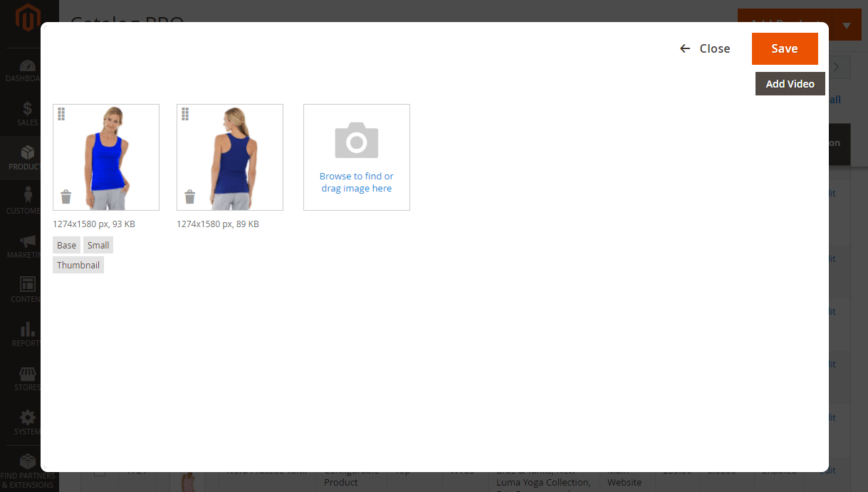Screen dimensions: 868x492
Task: Open Reports section in the sidebar
Action: coord(27,335)
